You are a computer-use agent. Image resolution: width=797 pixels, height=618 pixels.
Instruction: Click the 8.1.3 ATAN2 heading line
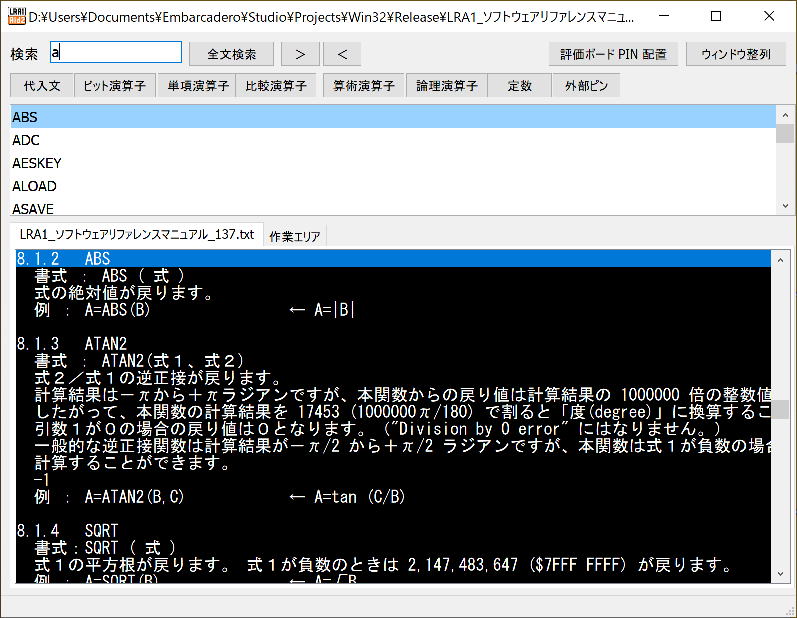[x=72, y=344]
